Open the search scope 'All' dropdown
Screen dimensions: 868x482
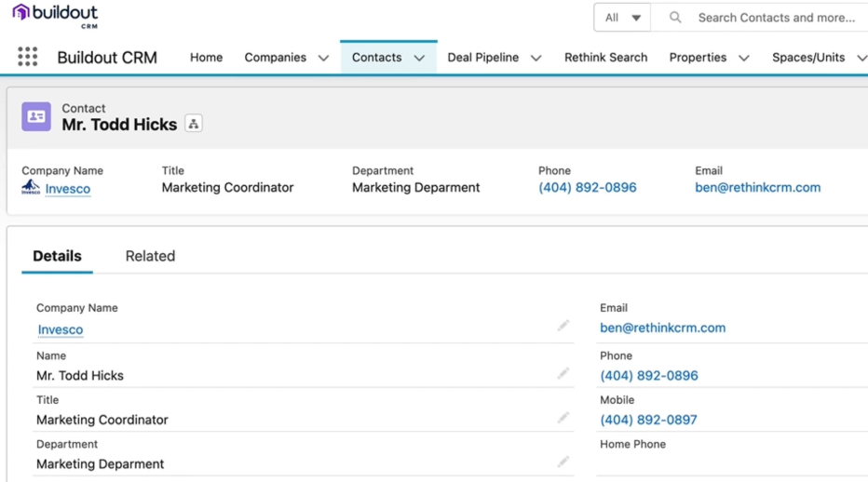622,18
